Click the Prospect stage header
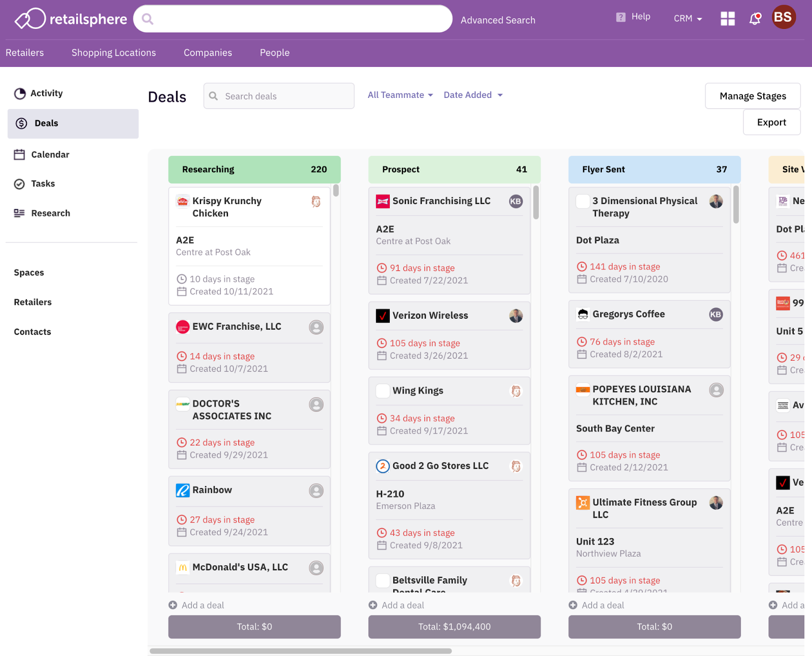This screenshot has height=656, width=812. click(454, 169)
